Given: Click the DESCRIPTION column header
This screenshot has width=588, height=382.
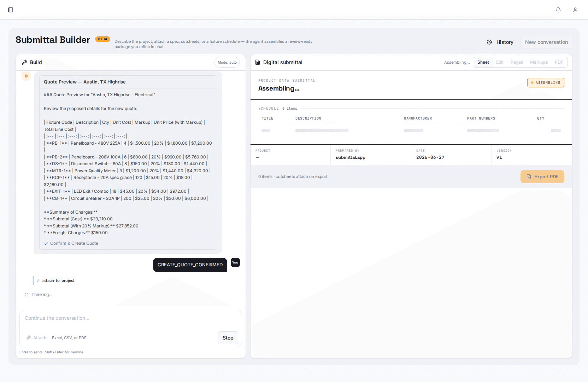Looking at the screenshot, I should point(308,118).
